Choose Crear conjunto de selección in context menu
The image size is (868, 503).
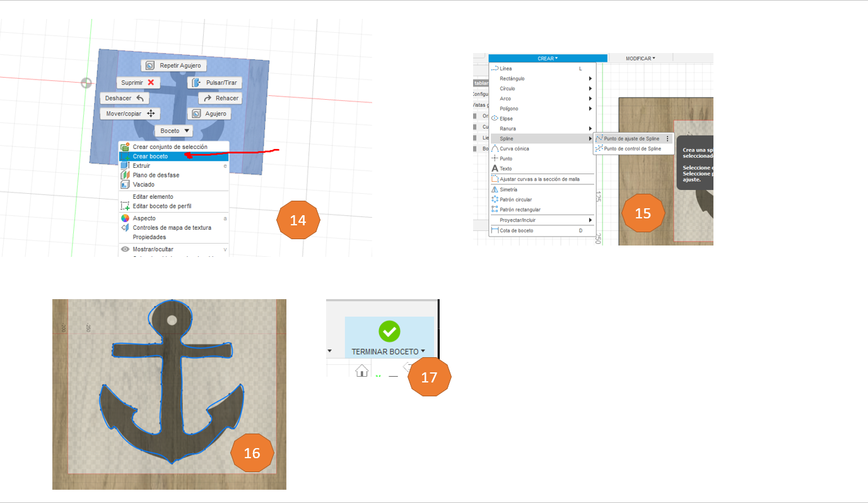[x=173, y=147]
